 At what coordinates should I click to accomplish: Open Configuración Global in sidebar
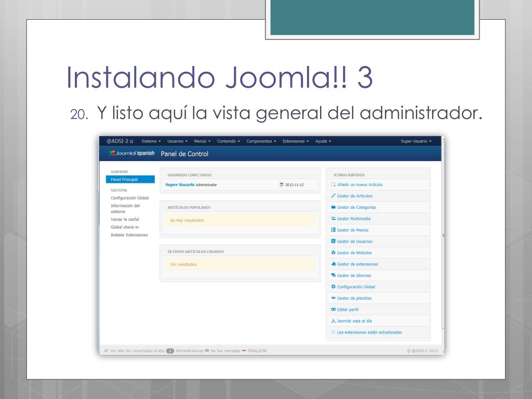129,198
